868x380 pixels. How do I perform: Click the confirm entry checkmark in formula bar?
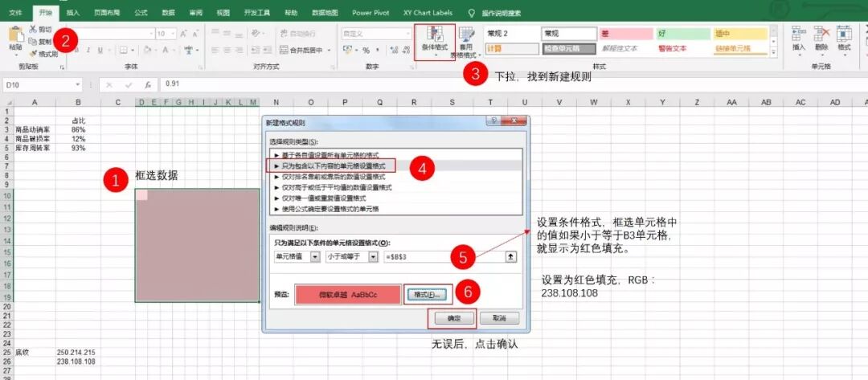click(x=129, y=85)
